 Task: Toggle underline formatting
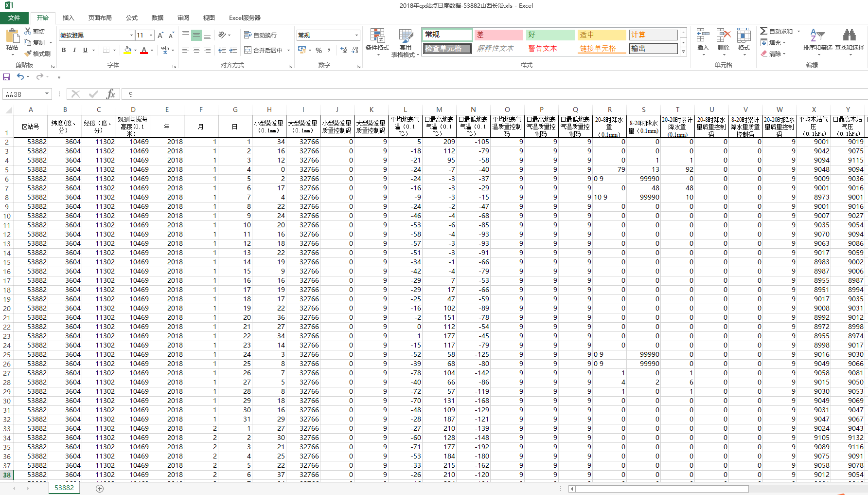[x=86, y=50]
